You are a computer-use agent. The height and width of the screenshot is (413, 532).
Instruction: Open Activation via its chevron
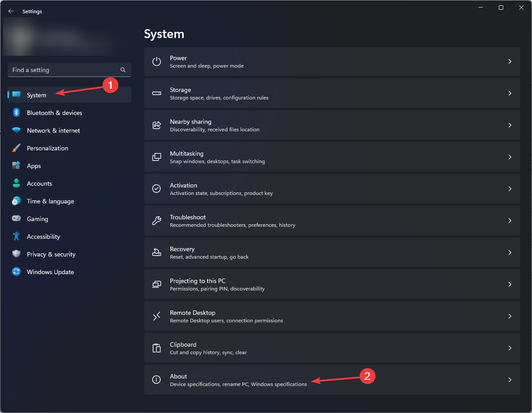click(510, 189)
